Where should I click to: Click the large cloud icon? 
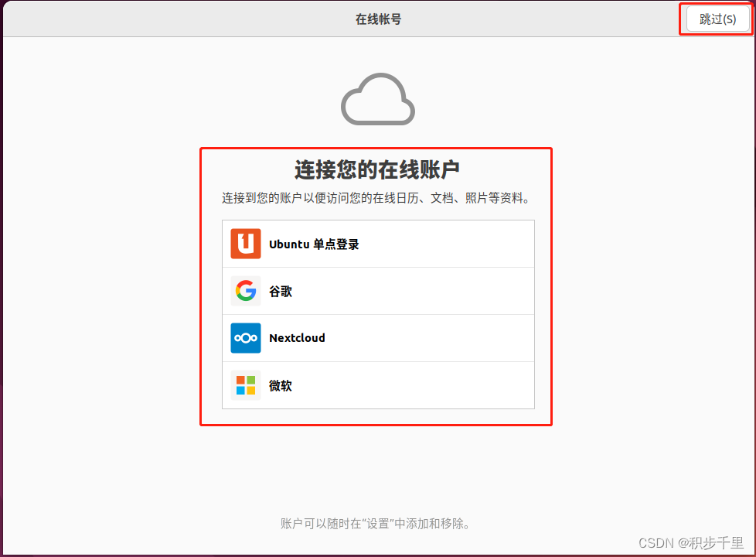pos(378,99)
